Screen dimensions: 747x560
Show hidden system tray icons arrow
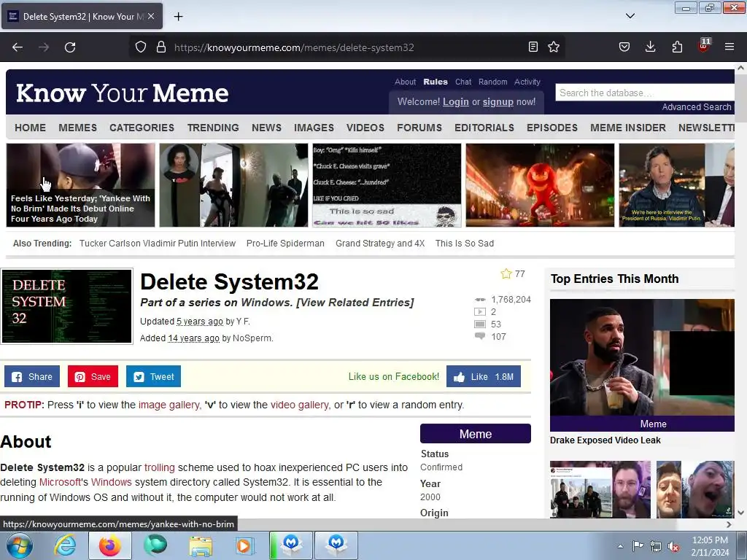[620, 546]
